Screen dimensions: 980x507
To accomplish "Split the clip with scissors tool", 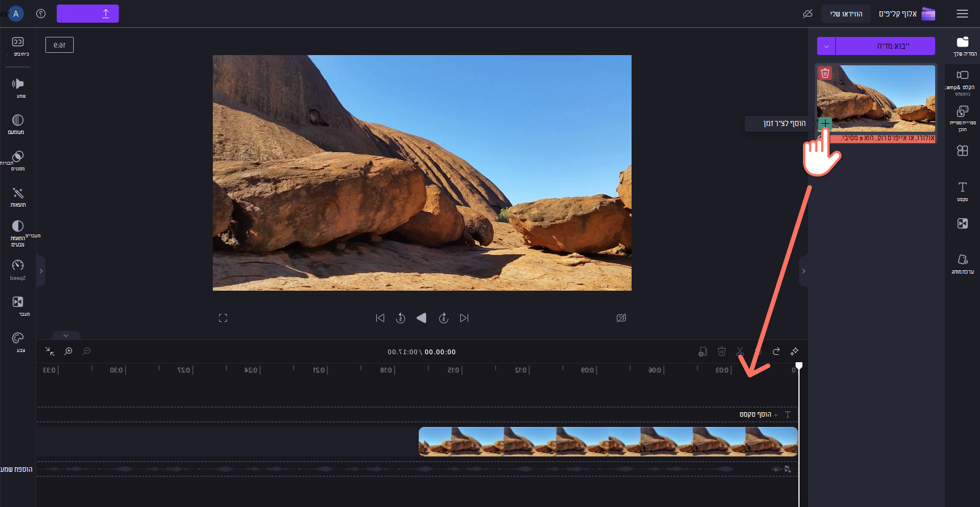I will 740,351.
